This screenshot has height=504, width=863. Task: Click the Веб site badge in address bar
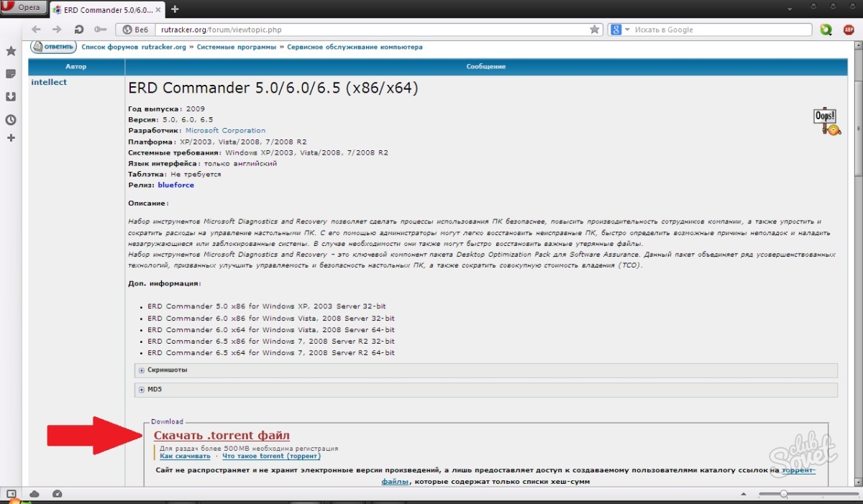point(135,29)
